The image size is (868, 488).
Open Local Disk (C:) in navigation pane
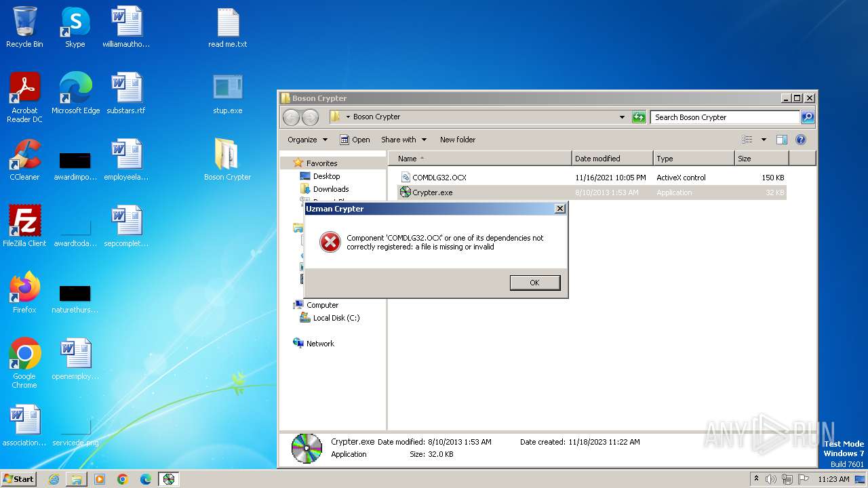point(336,318)
